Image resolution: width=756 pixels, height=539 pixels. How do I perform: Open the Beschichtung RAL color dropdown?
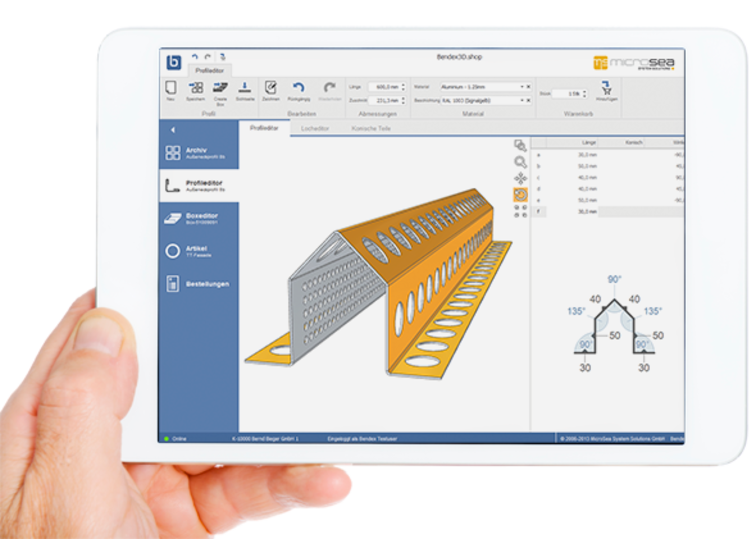coord(522,100)
